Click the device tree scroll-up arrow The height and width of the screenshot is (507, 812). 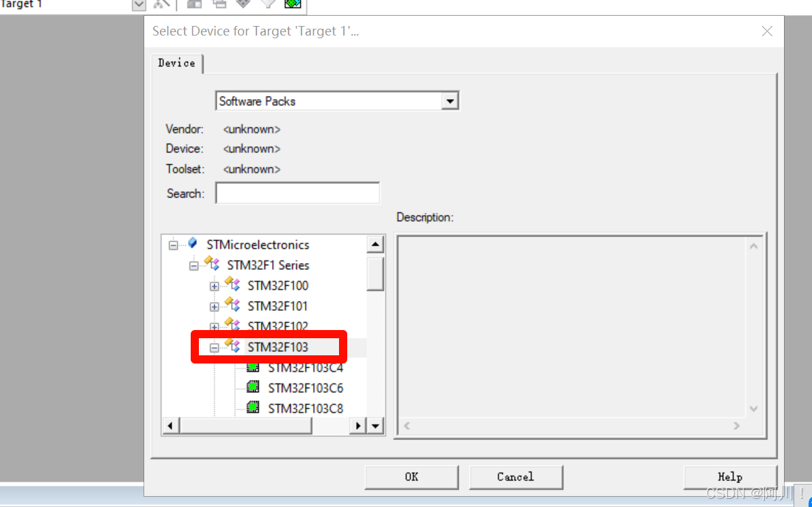(x=375, y=244)
